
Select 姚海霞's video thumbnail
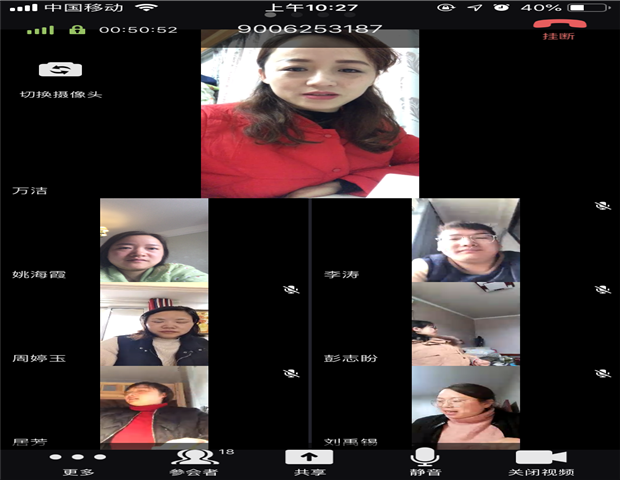[x=153, y=240]
